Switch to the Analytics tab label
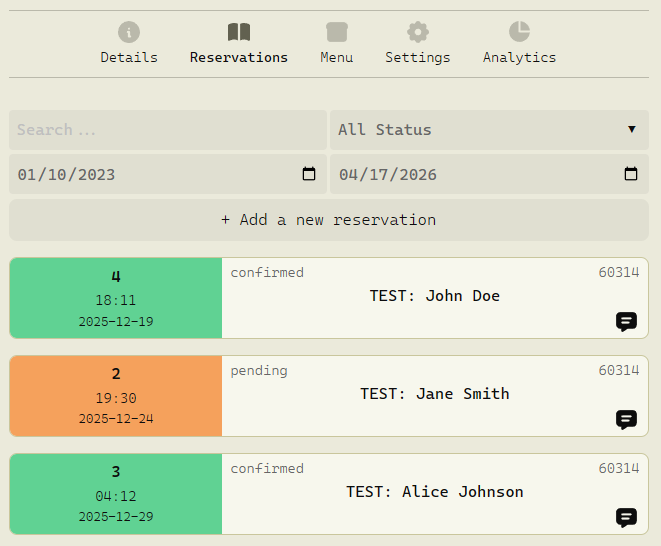Screen dimensions: 661x546 519,58
